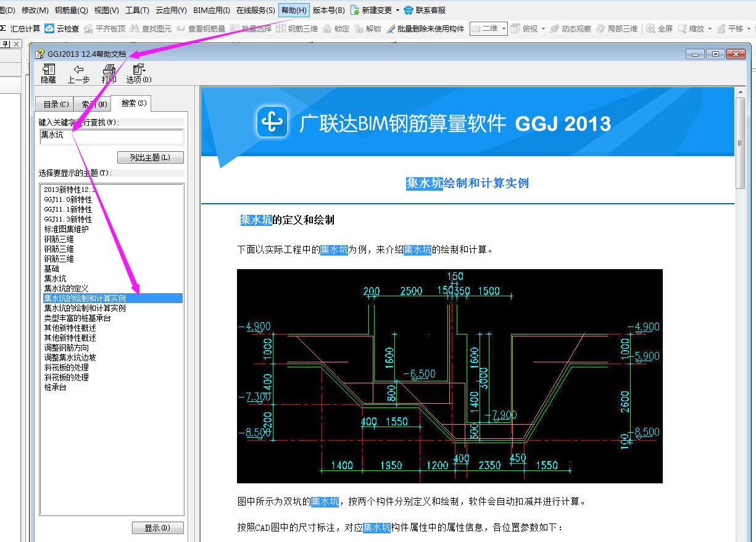Screen dimensions: 756x542
Task: Open the 版本号(B) menu
Action: pos(329,10)
